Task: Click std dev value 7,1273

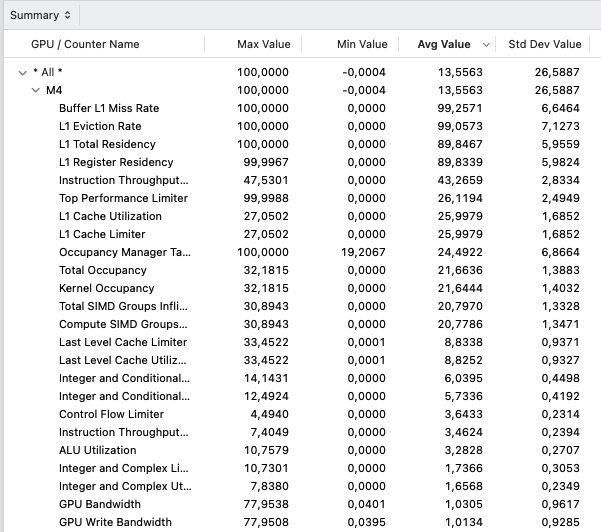Action: 560,126
